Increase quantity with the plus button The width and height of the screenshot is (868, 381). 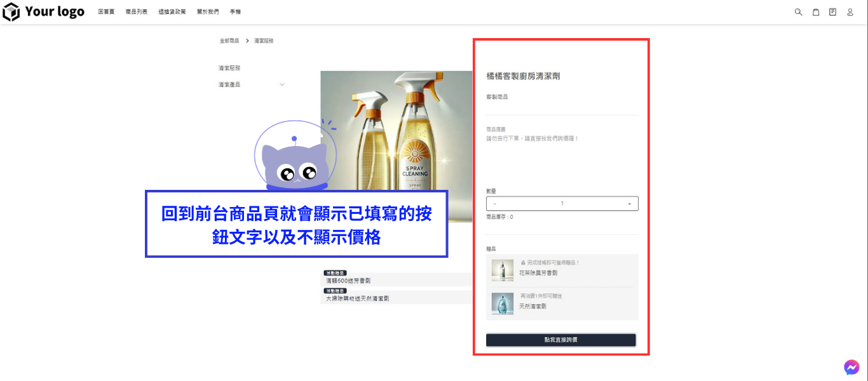[x=629, y=203]
